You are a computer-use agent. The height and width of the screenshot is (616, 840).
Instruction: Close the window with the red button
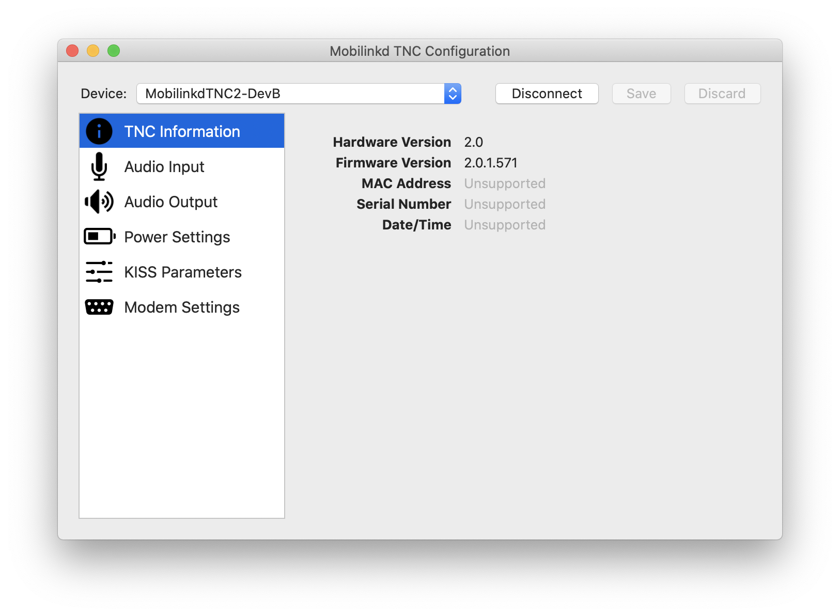pos(72,51)
